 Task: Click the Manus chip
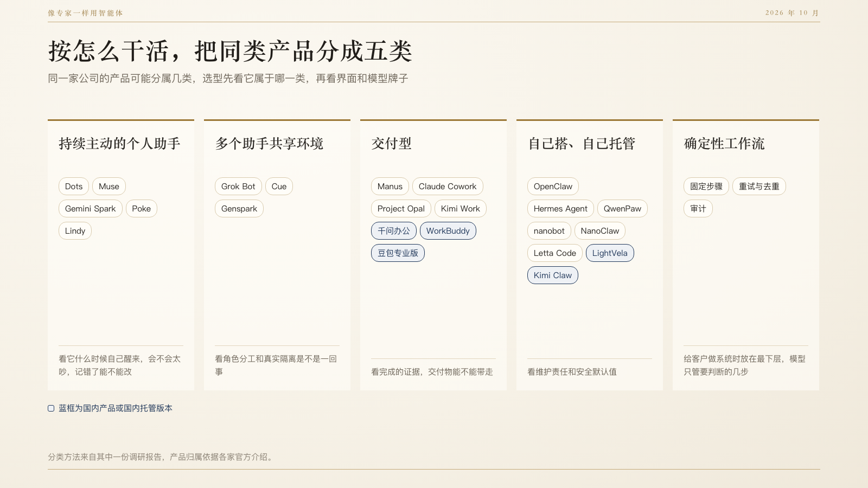pyautogui.click(x=390, y=187)
